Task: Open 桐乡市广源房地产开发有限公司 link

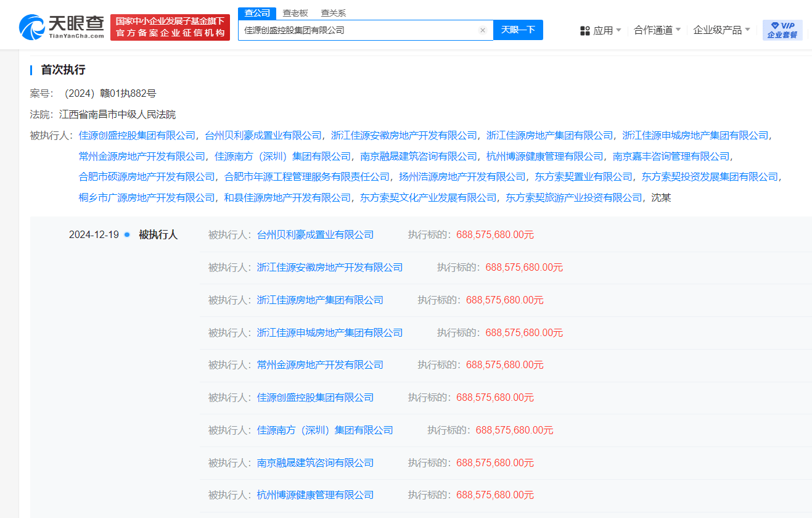Action: (x=147, y=198)
